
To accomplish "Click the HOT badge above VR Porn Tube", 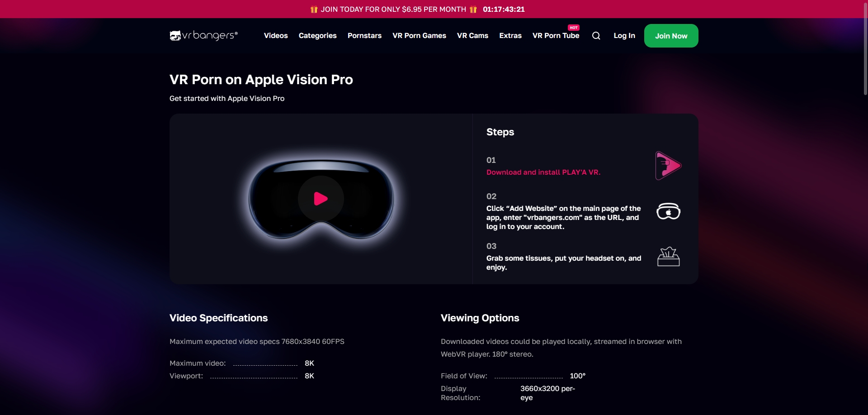I will pos(574,28).
